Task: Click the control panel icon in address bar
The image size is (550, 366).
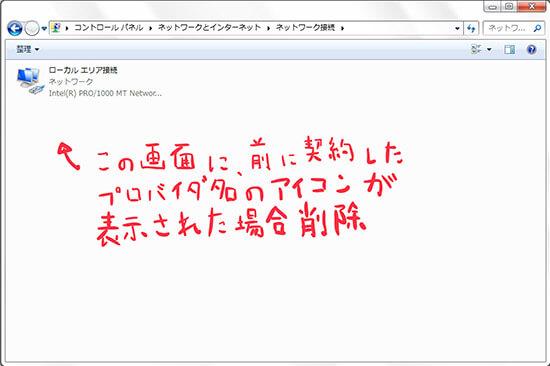Action: (x=56, y=28)
